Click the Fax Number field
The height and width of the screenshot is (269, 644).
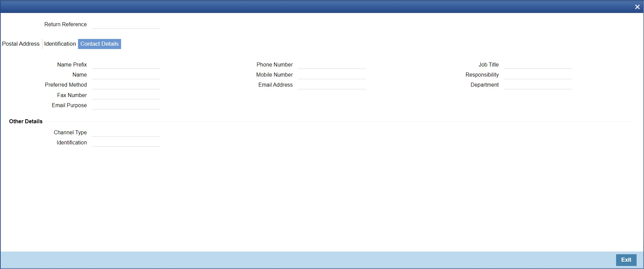pos(126,95)
